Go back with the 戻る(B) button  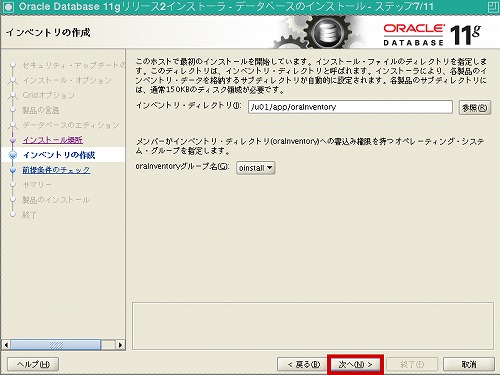(303, 364)
